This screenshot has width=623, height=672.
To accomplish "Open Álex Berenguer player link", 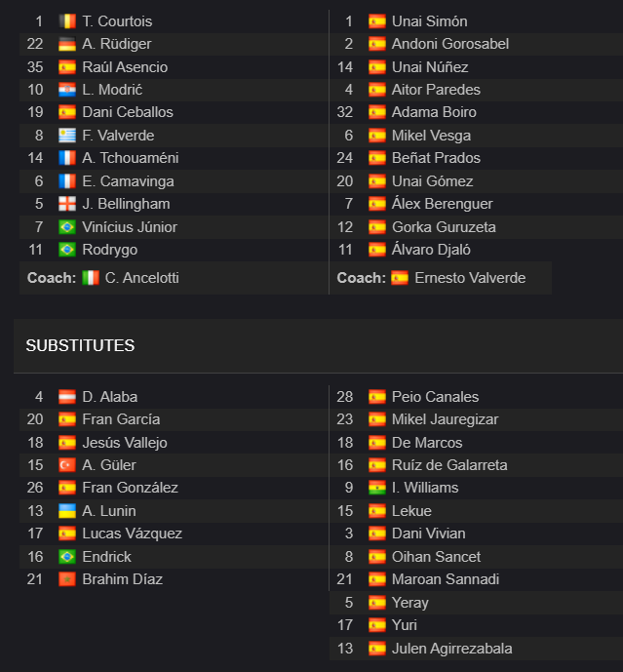I will point(443,204).
